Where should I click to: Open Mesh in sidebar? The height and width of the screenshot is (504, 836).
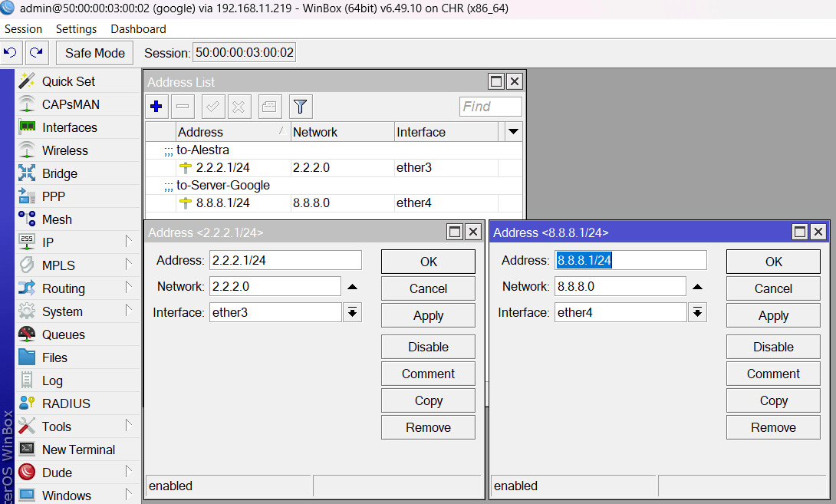pyautogui.click(x=77, y=219)
